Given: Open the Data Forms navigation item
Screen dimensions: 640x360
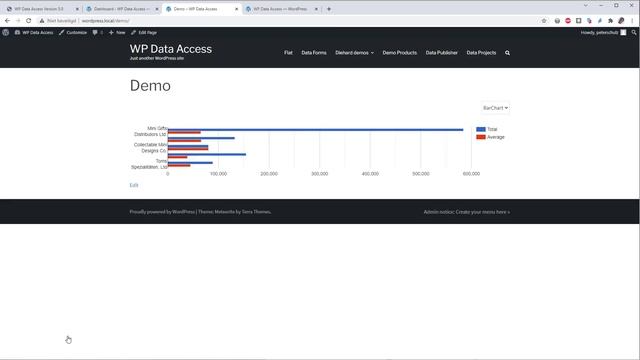Looking at the screenshot, I should [314, 53].
